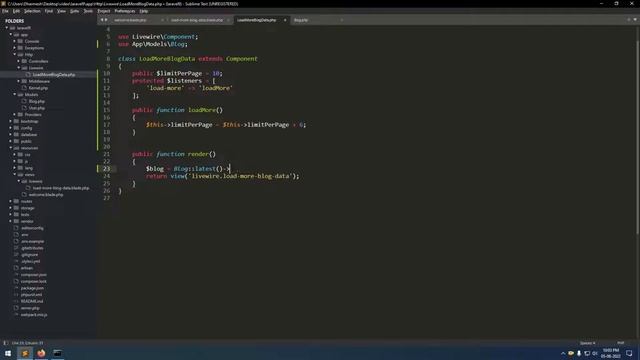Open the artisan file
The width and height of the screenshot is (640, 360).
coord(27,268)
